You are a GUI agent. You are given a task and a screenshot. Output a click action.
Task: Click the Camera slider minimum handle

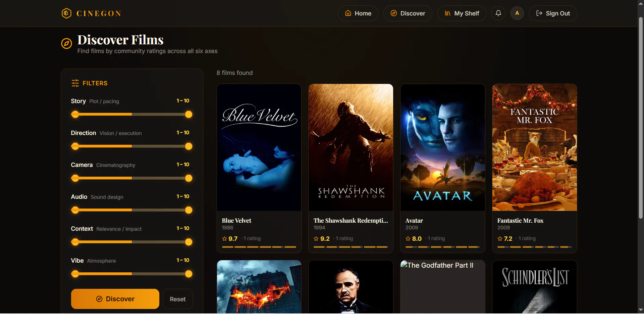[x=75, y=178]
